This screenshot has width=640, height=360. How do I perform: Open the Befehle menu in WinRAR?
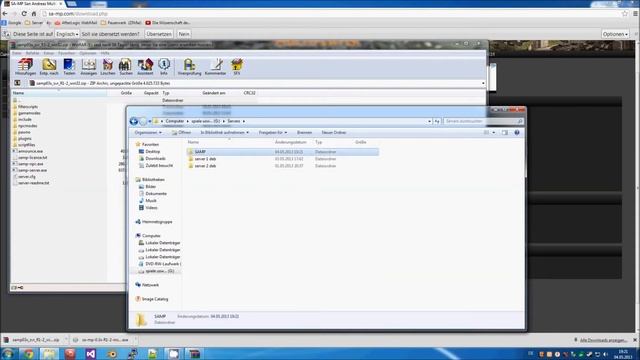[33, 53]
